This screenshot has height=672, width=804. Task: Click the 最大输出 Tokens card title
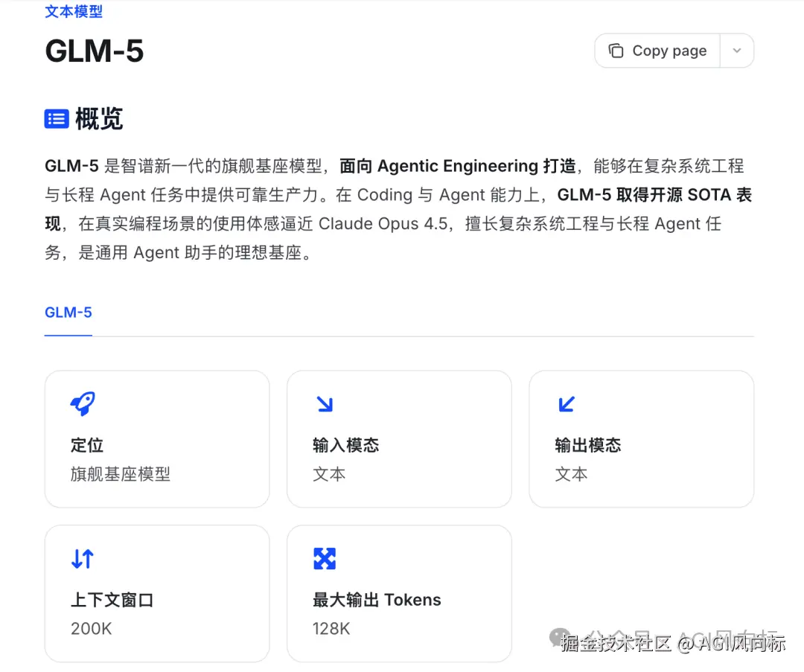tap(377, 600)
